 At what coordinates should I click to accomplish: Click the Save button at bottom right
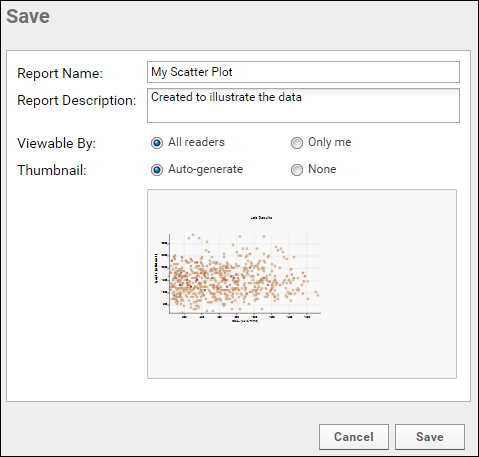(430, 437)
